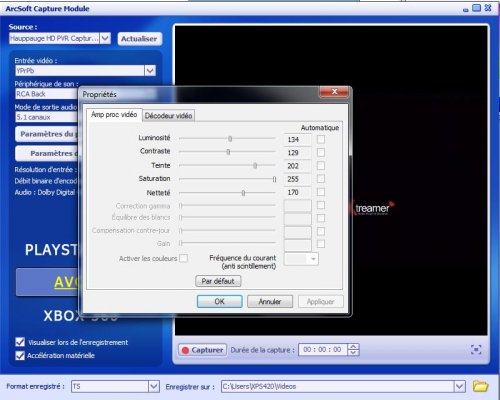Toggle Accélération matérielle checkbox

(20, 356)
